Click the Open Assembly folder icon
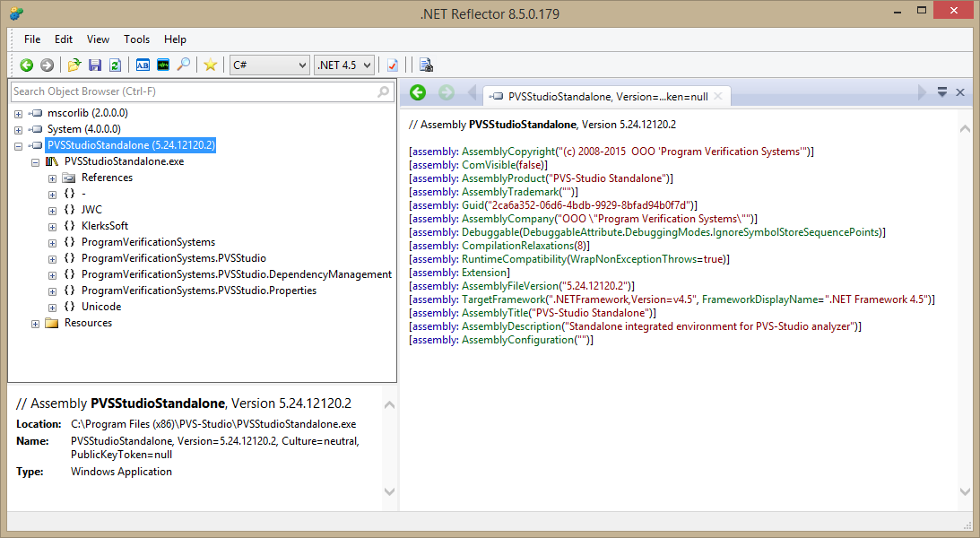Screen dimensions: 980x538 click(x=74, y=65)
